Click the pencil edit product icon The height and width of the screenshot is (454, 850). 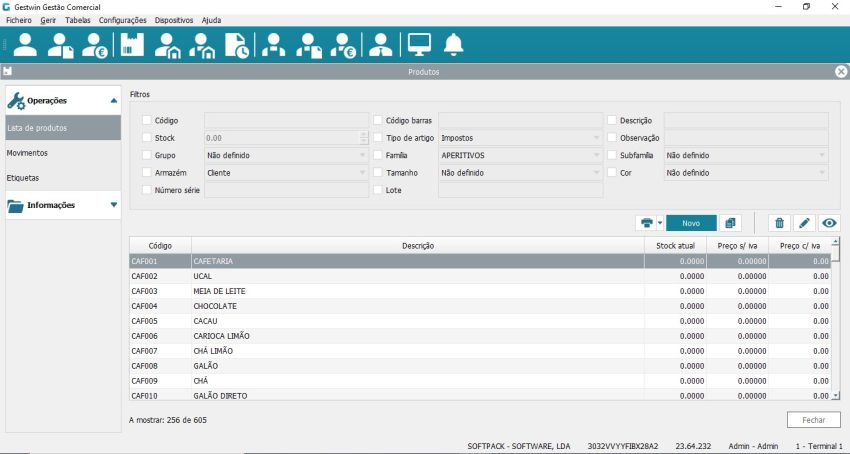tap(805, 223)
